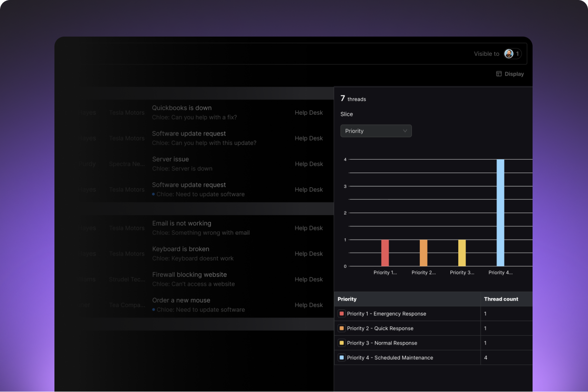Sort by the Priority column header
Screen dimensions: 588x392
347,299
